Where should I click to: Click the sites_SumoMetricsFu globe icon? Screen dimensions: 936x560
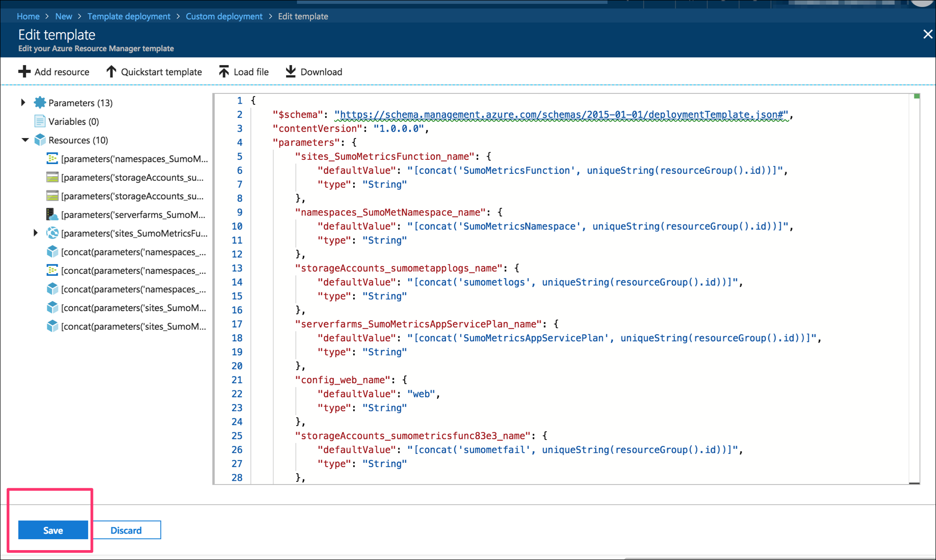tap(52, 233)
